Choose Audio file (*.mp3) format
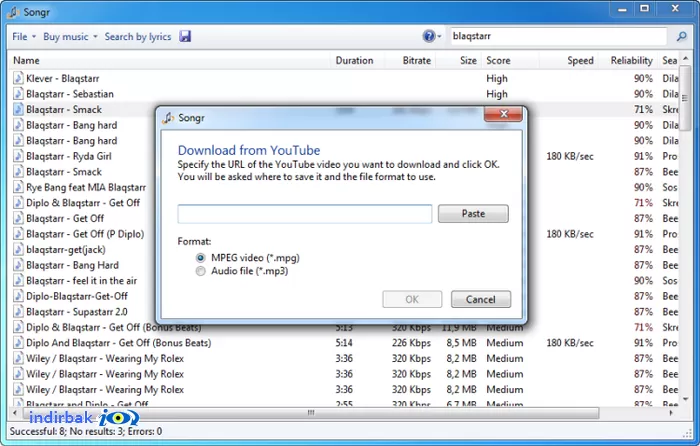The image size is (700, 446). (200, 271)
